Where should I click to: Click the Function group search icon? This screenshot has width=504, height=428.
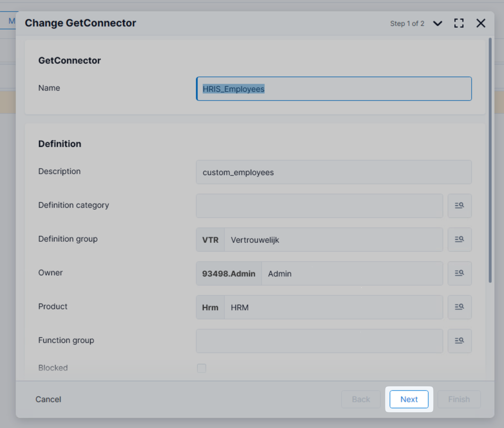tap(460, 341)
